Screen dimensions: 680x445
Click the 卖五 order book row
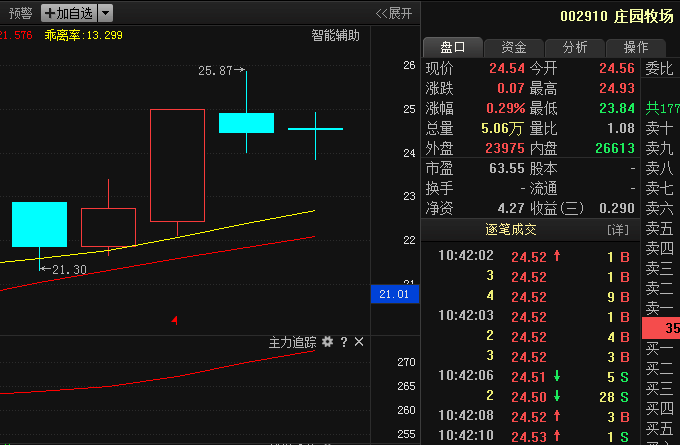pos(659,228)
